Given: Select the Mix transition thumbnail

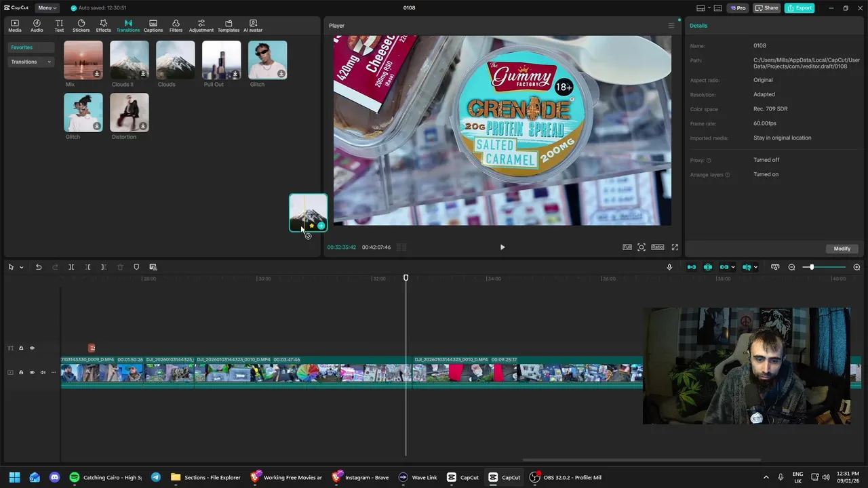Looking at the screenshot, I should [83, 60].
